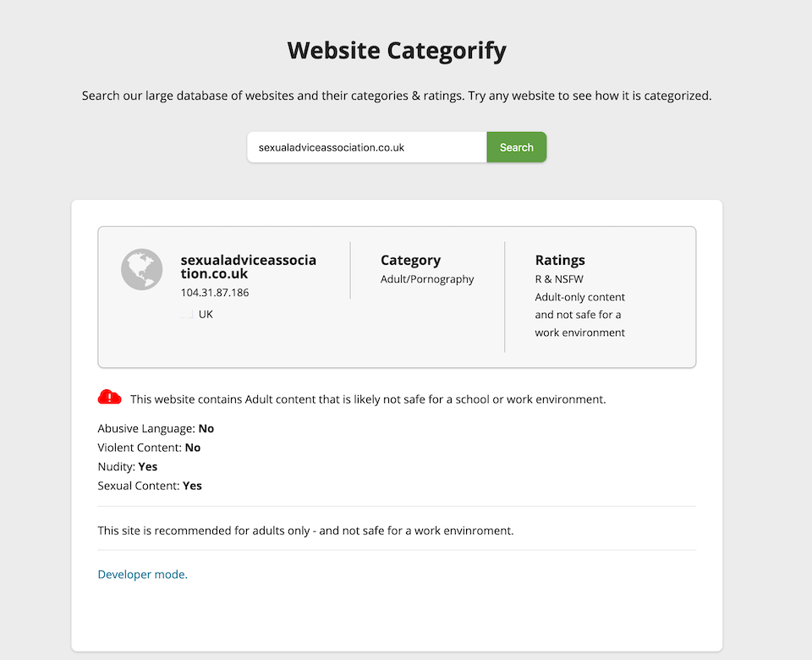
Task: Click the Nudity: Yes line
Action: (x=128, y=467)
